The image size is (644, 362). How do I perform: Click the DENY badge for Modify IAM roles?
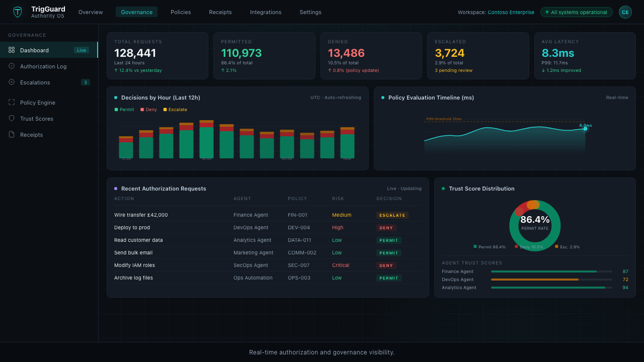(386, 265)
